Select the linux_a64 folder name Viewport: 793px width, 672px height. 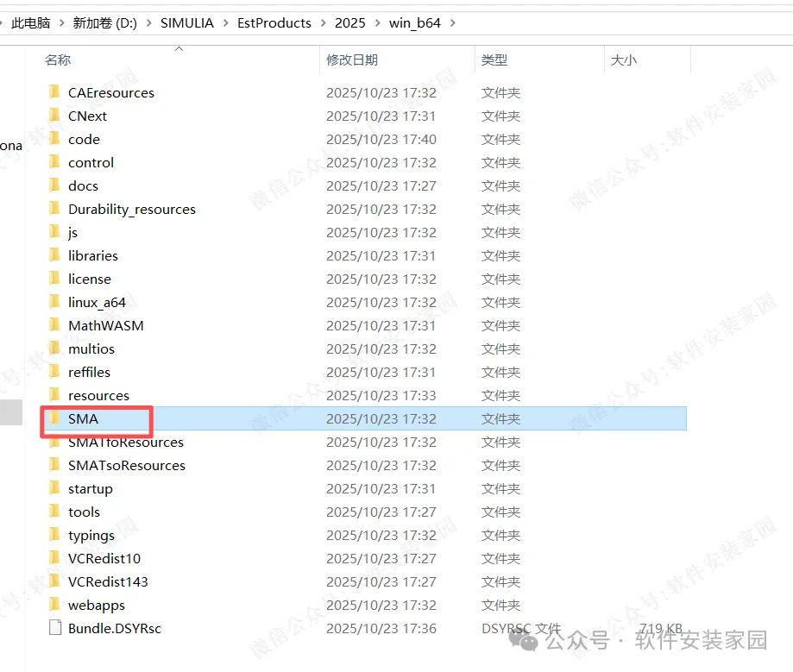[98, 303]
